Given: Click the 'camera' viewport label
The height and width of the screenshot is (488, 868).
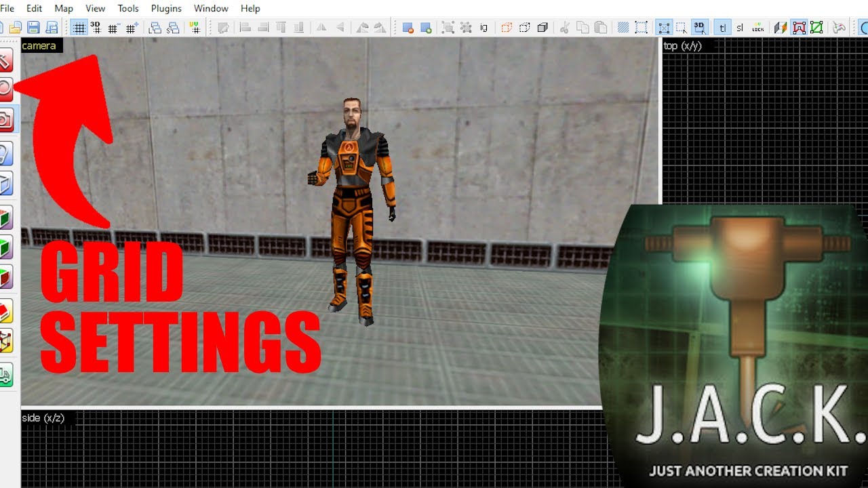Looking at the screenshot, I should tap(39, 45).
